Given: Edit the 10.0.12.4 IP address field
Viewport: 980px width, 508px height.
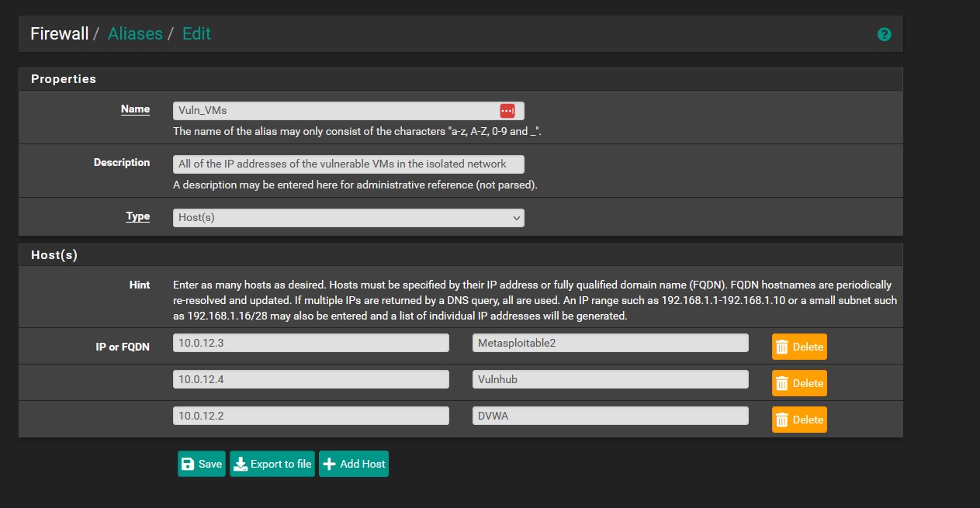Looking at the screenshot, I should [310, 378].
